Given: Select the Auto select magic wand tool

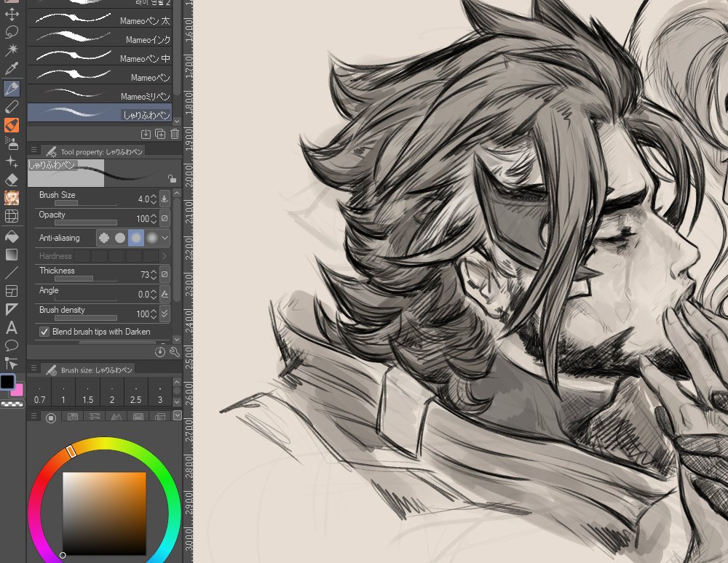Looking at the screenshot, I should click(12, 49).
